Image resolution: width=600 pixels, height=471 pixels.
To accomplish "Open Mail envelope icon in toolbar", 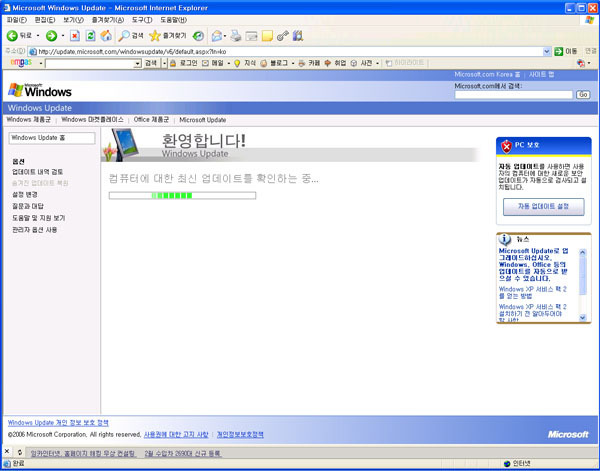I will coord(217,36).
